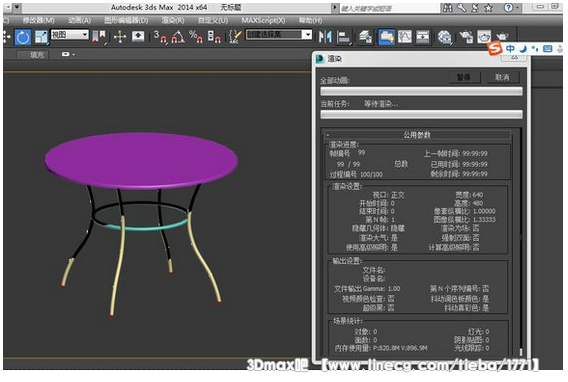Click 暂停 button in render dialog

pos(464,77)
